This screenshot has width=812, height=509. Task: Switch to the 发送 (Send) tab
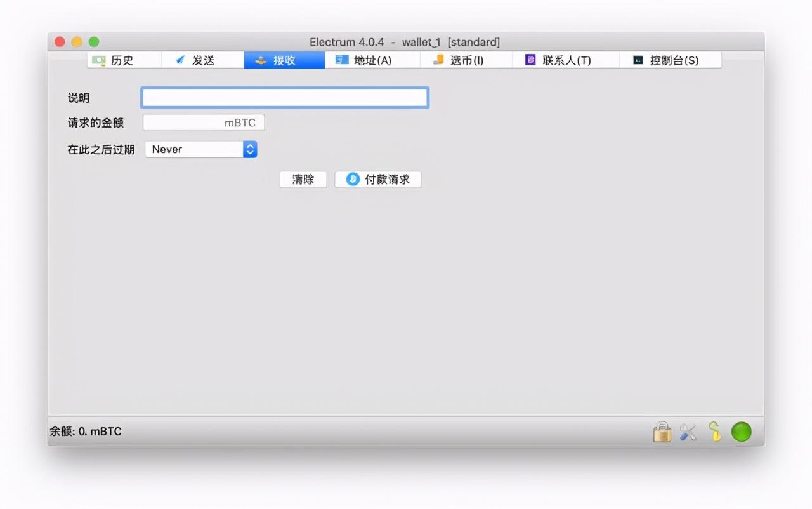click(x=202, y=60)
